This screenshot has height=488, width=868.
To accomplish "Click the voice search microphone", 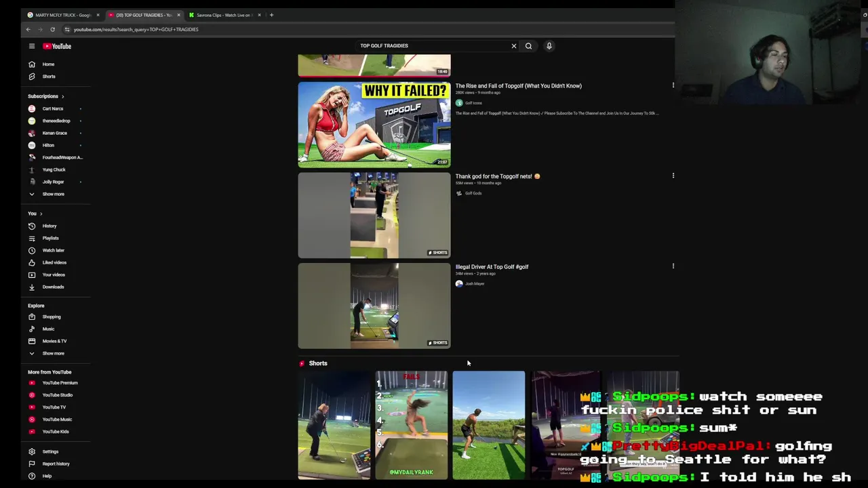I will pyautogui.click(x=549, y=46).
